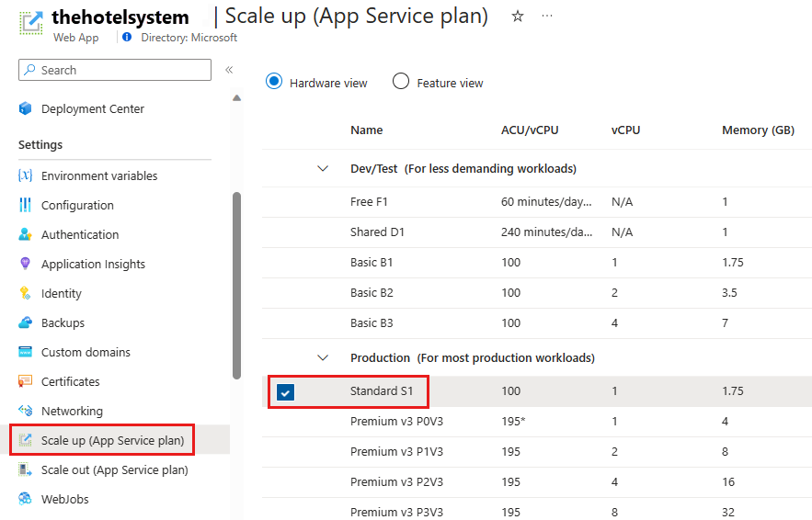Viewport: 812px width, 520px height.
Task: Click the Application Insights bulb icon
Action: point(25,264)
